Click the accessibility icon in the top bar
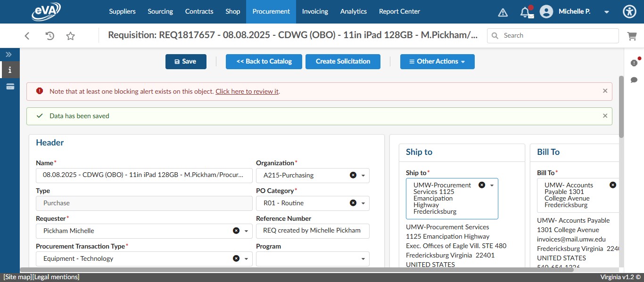 coord(629,11)
